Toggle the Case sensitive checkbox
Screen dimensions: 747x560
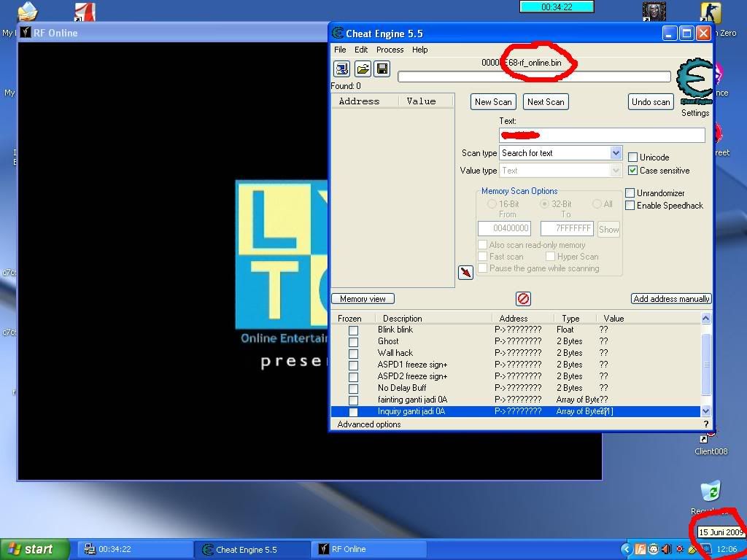633,171
